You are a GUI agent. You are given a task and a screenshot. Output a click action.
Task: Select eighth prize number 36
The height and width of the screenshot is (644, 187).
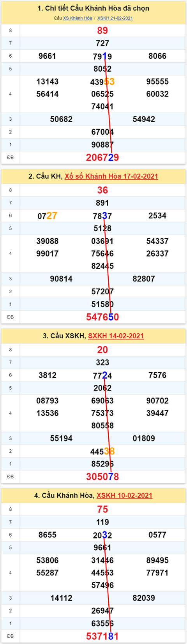pyautogui.click(x=102, y=190)
